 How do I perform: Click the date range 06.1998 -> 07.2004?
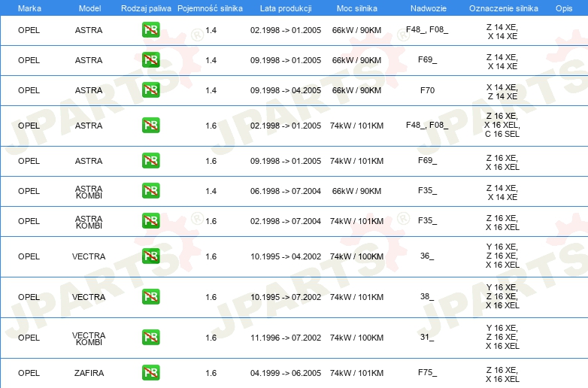286,191
